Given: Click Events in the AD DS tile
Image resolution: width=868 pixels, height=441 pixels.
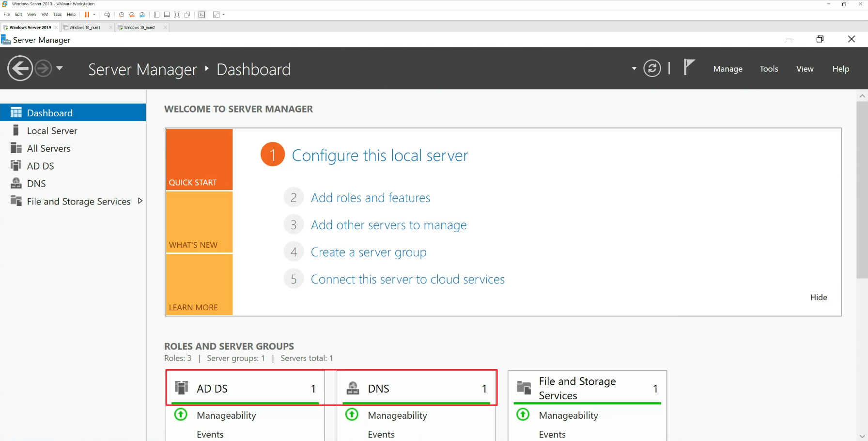Looking at the screenshot, I should coord(210,434).
